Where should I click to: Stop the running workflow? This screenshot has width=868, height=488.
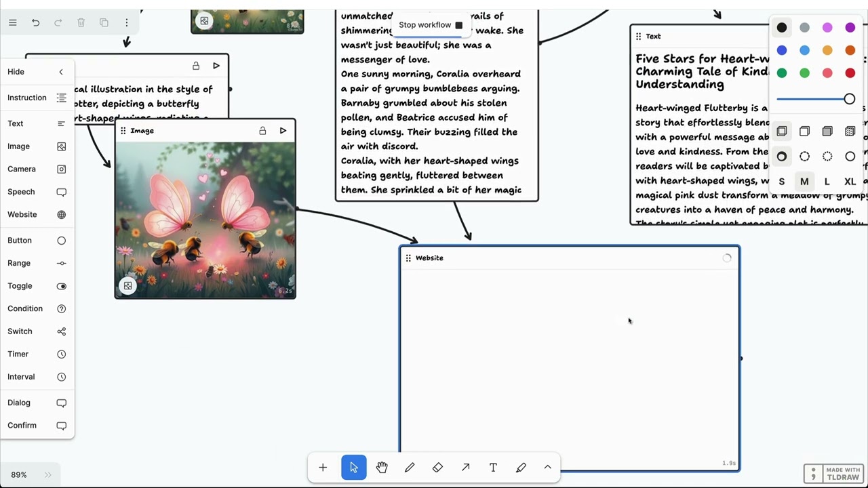[x=431, y=25]
